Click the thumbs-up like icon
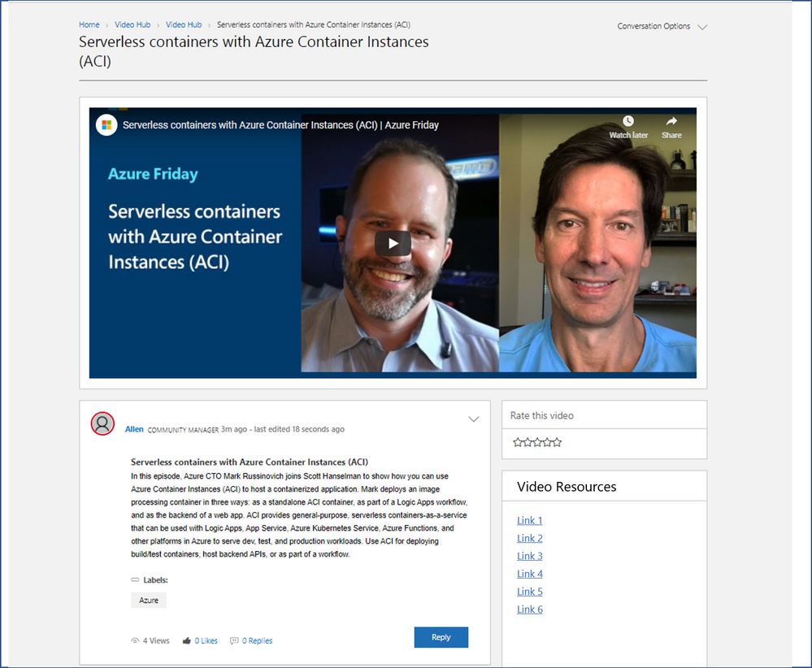The width and height of the screenshot is (812, 668). (x=186, y=641)
